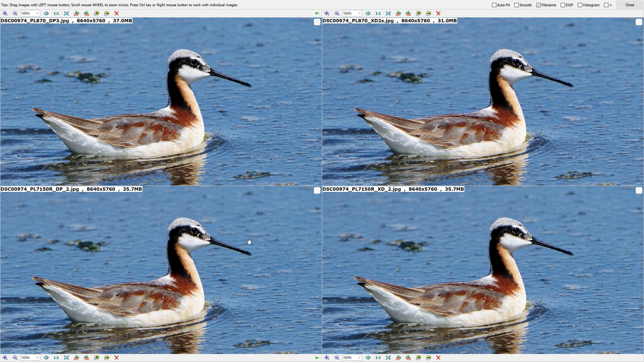Screen dimensions: 644x362
Task: Set 1:1 actual size for PL870_XD2s image
Action: [x=378, y=13]
